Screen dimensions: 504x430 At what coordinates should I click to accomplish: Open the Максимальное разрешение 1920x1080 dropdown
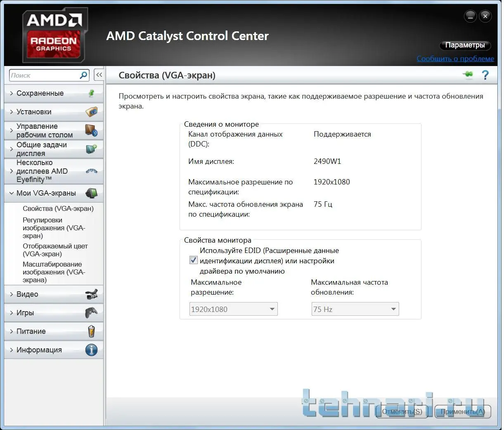coord(234,309)
